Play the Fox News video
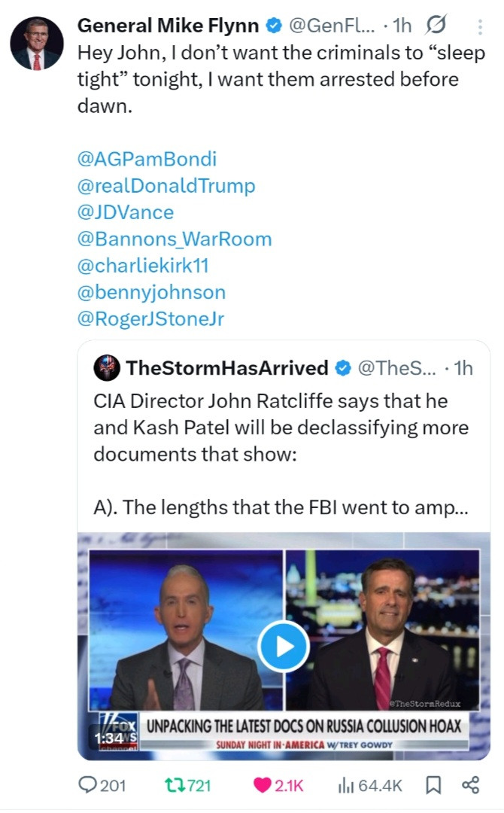Image resolution: width=504 pixels, height=813 pixels. pyautogui.click(x=283, y=646)
